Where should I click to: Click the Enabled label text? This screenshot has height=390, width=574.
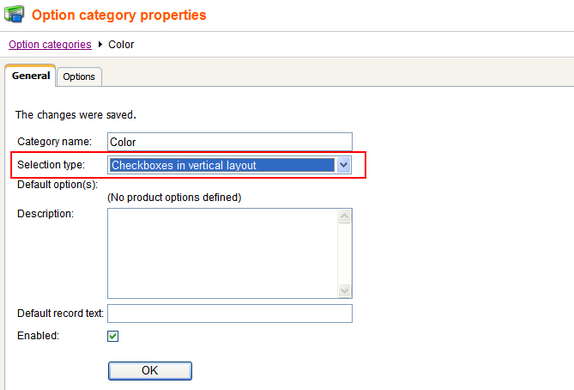pos(38,335)
